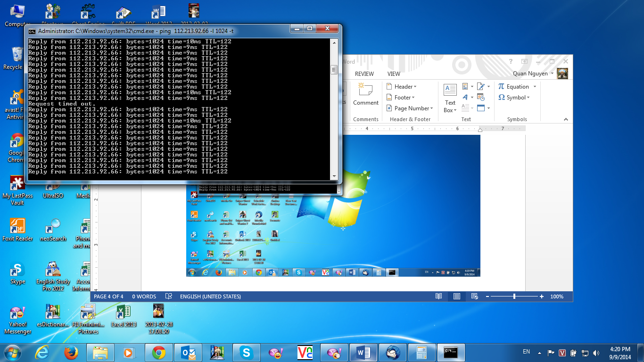Open Yahoo! Messenger desktop shortcut

pyautogui.click(x=18, y=320)
